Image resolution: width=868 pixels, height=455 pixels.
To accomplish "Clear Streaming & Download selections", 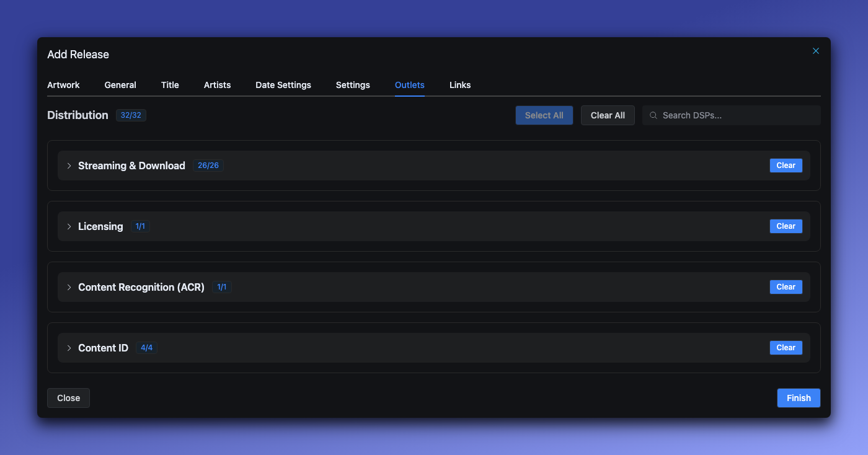I will [x=786, y=166].
